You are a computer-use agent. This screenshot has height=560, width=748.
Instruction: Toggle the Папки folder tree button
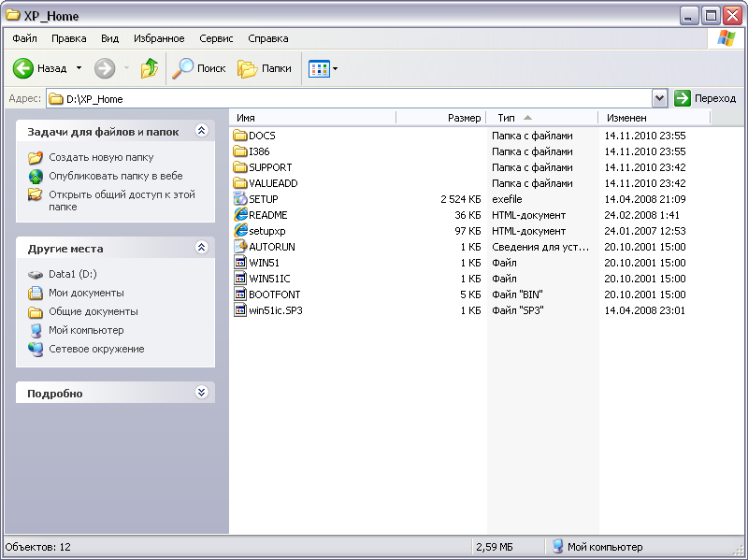click(265, 68)
